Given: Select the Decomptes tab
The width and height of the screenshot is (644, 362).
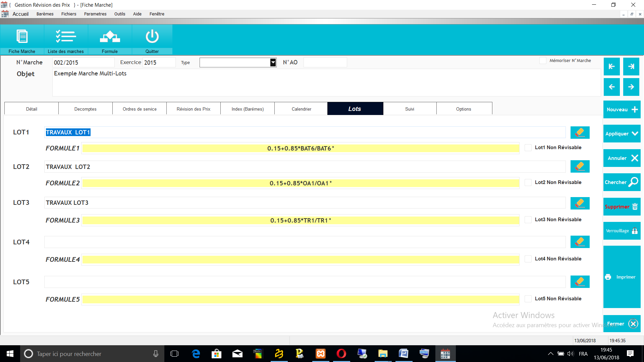Looking at the screenshot, I should coord(86,109).
